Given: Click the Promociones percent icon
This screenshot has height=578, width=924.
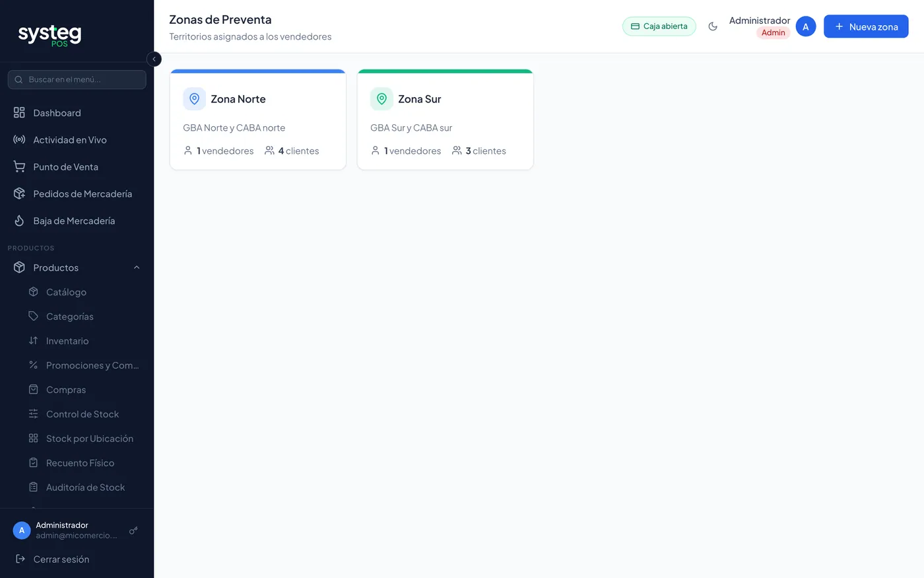Looking at the screenshot, I should (x=34, y=365).
